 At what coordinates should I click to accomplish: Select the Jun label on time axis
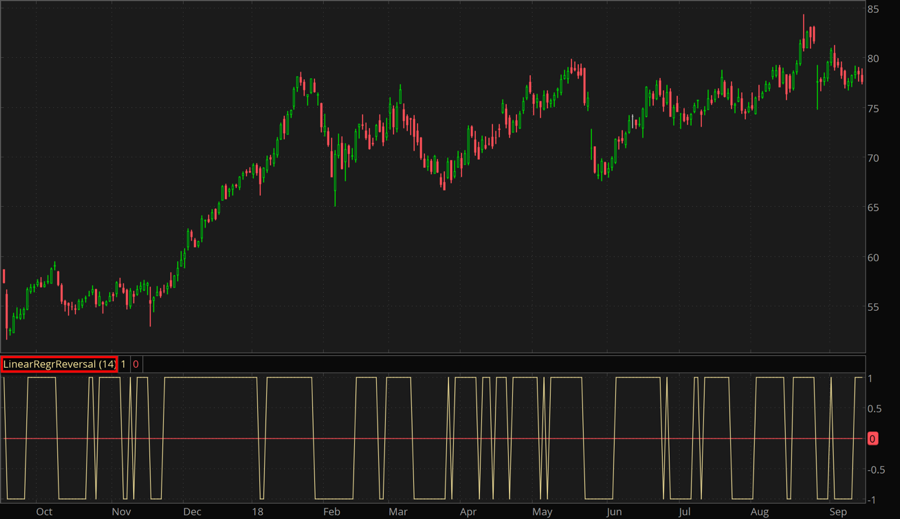click(614, 511)
